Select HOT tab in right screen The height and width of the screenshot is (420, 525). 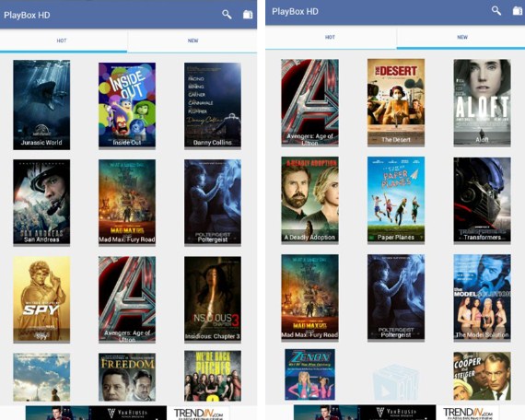(x=331, y=37)
